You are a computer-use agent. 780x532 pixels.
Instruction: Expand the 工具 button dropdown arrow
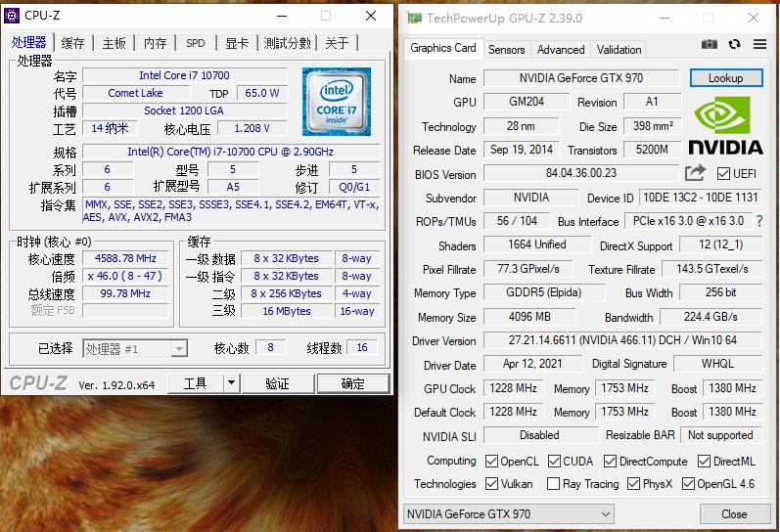pos(231,383)
